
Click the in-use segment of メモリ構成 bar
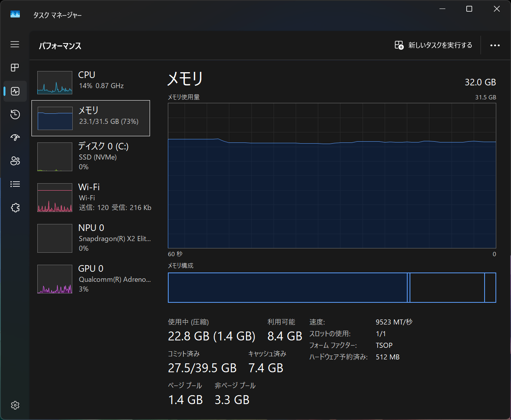click(288, 288)
